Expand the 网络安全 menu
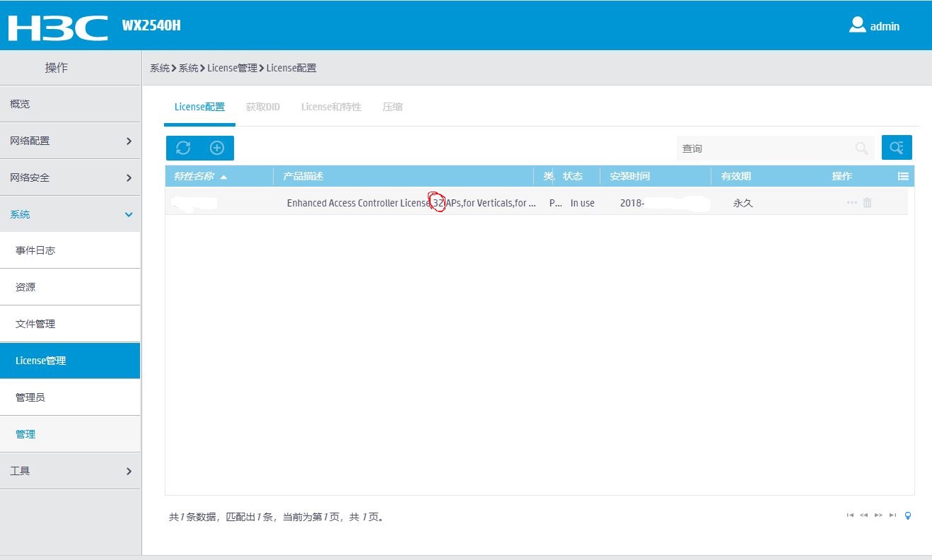The image size is (932, 560). tap(70, 177)
